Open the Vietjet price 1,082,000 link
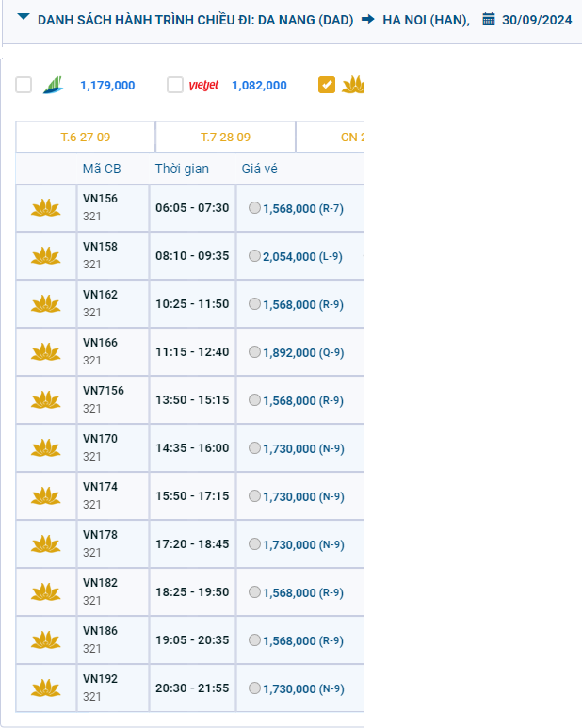 coord(259,86)
